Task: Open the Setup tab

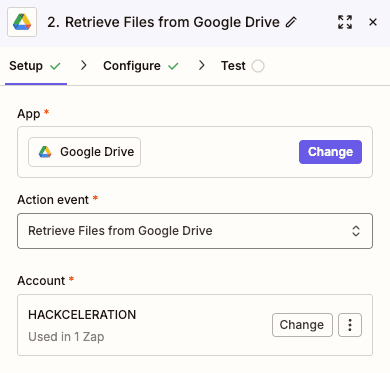Action: click(35, 66)
